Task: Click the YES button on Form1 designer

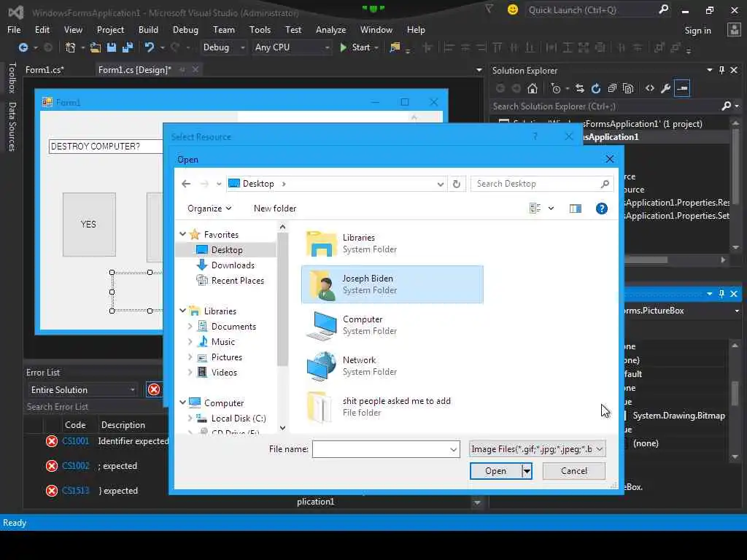Action: tap(89, 225)
